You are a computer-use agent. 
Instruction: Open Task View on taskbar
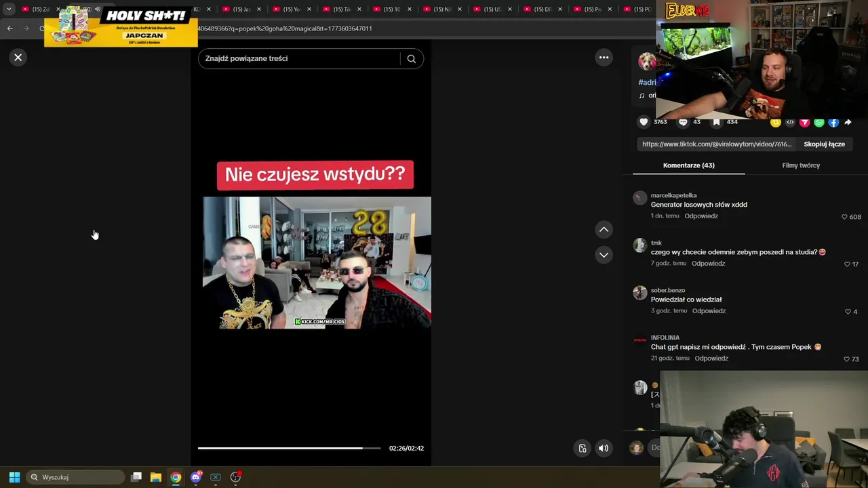[136, 477]
